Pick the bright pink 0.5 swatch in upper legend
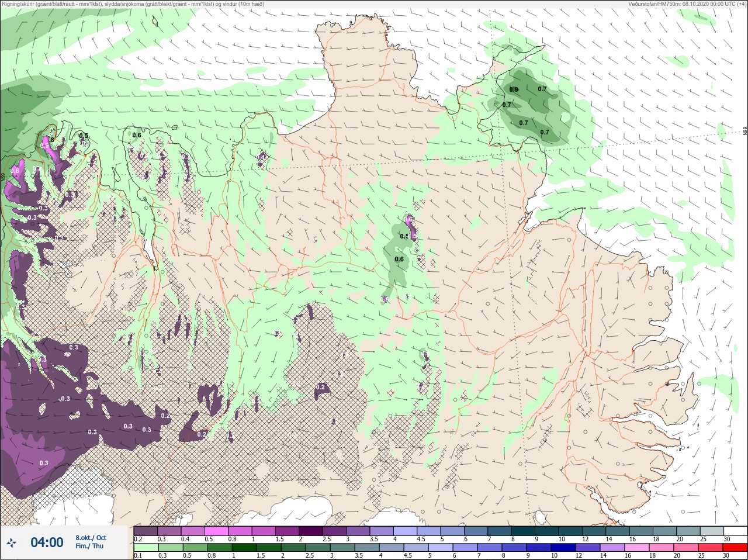The image size is (748, 560). [216, 531]
